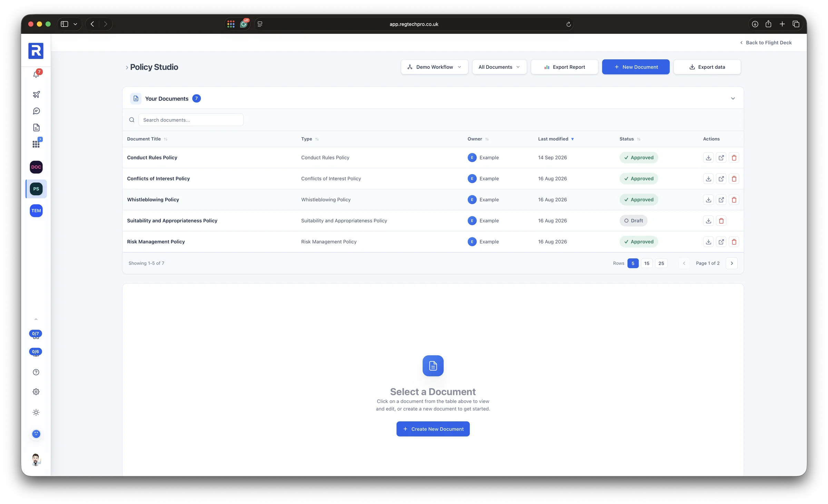Open Risk Management Policy external link icon
Screen dimensions: 828x504
721,242
